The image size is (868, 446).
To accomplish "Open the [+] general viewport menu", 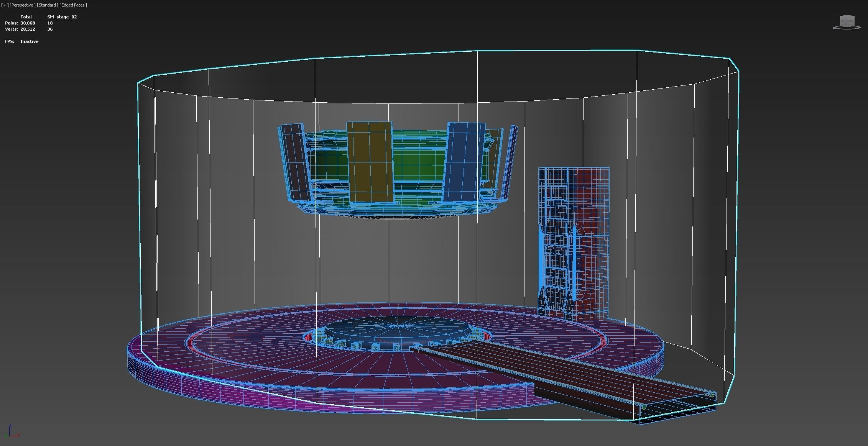I will click(5, 5).
